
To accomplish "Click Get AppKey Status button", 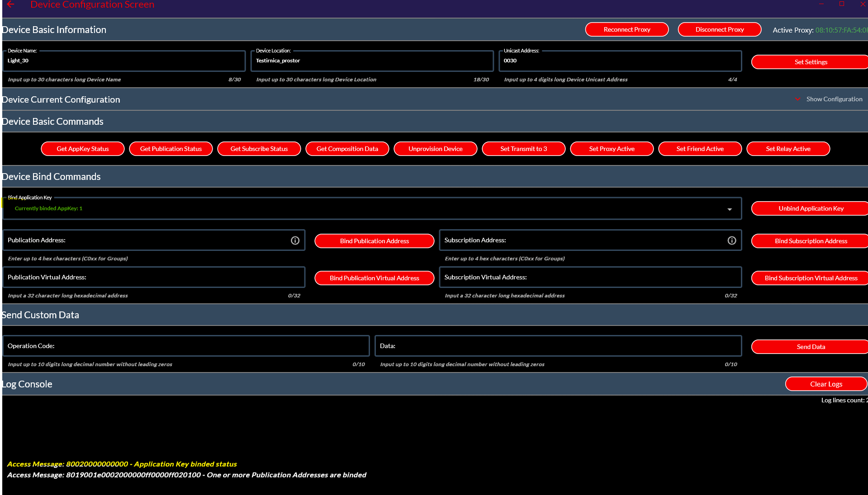I will click(x=82, y=149).
